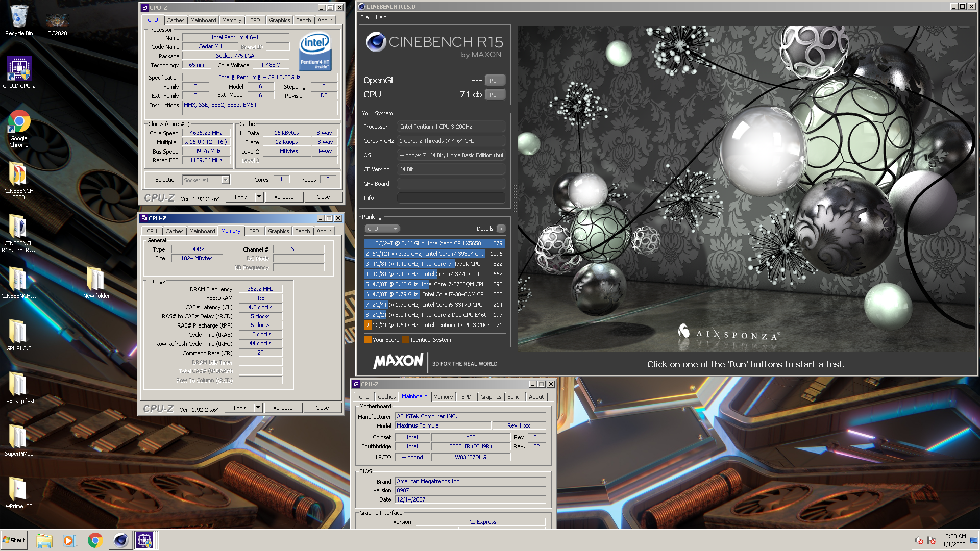Click the Cinebench render preview image
This screenshot has width=980, height=551.
pyautogui.click(x=747, y=188)
